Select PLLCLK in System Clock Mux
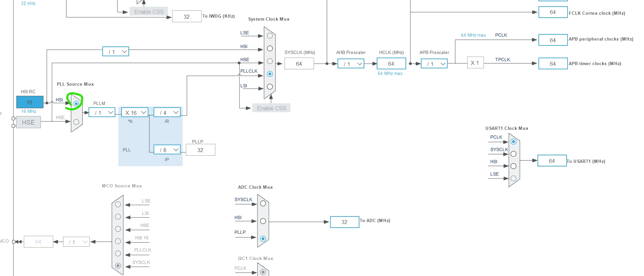This screenshot has width=644, height=276. [270, 74]
